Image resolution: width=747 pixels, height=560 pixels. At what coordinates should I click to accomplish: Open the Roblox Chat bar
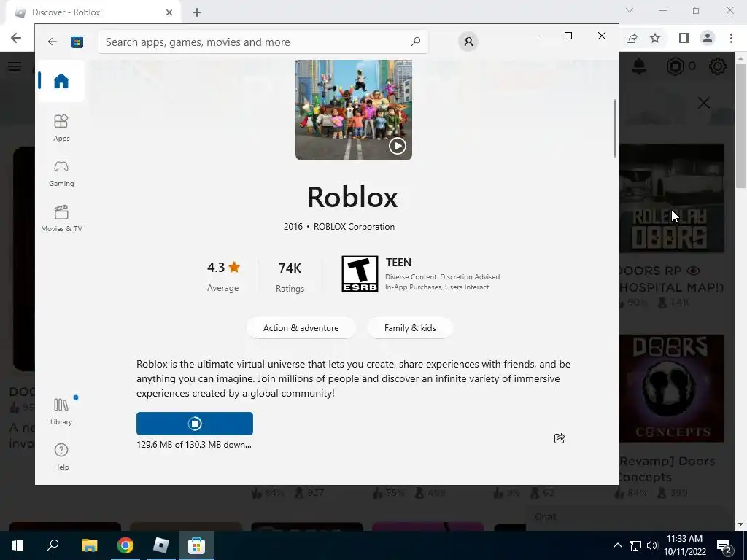pyautogui.click(x=629, y=517)
